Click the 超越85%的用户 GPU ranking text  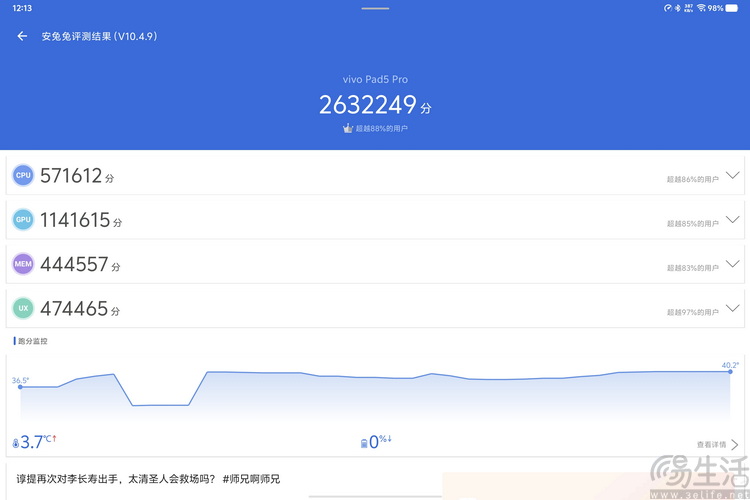(x=693, y=223)
